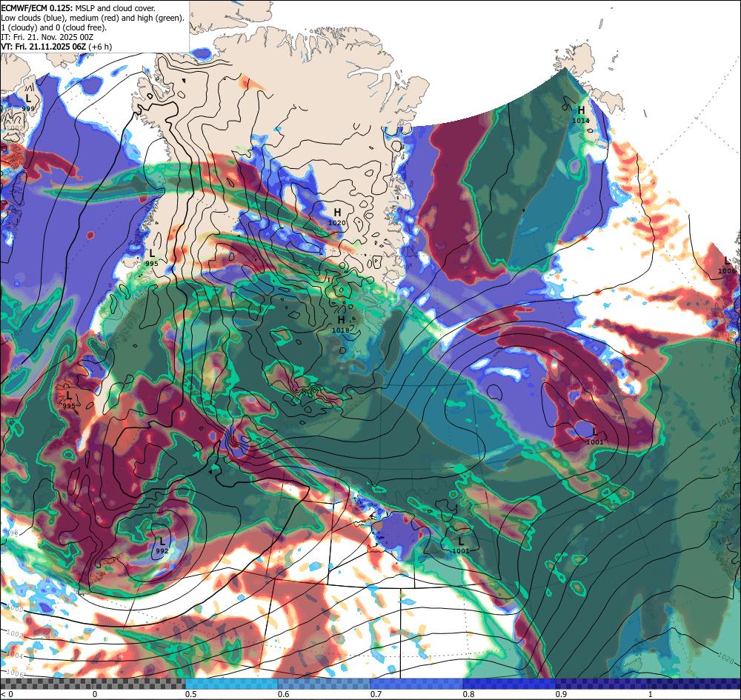741x700 pixels.
Task: Click the 'ECMWF/ECM 0.125: MSLP and cloud cover.' title
Action: coord(78,8)
